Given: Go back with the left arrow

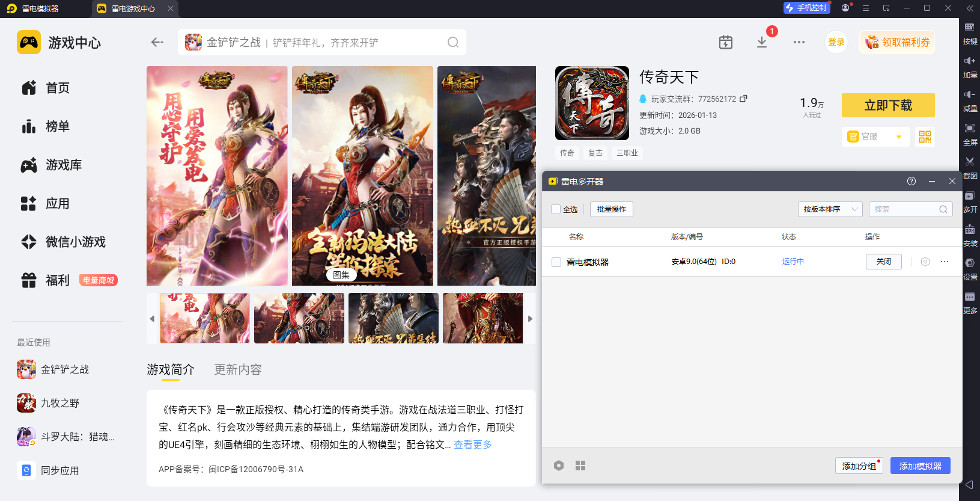Looking at the screenshot, I should [157, 42].
